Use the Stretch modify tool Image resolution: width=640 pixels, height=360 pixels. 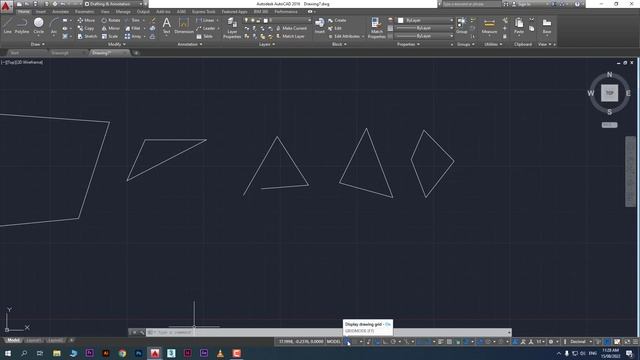(x=87, y=36)
